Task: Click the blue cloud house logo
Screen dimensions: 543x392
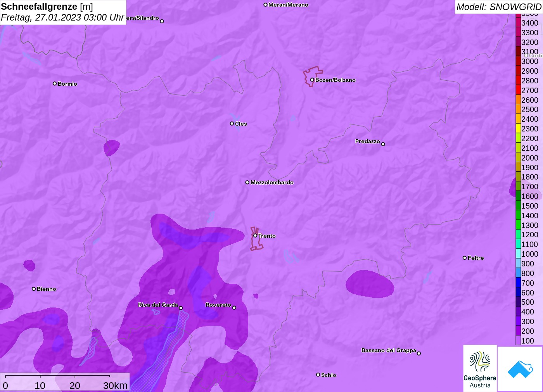Action: tap(520, 369)
